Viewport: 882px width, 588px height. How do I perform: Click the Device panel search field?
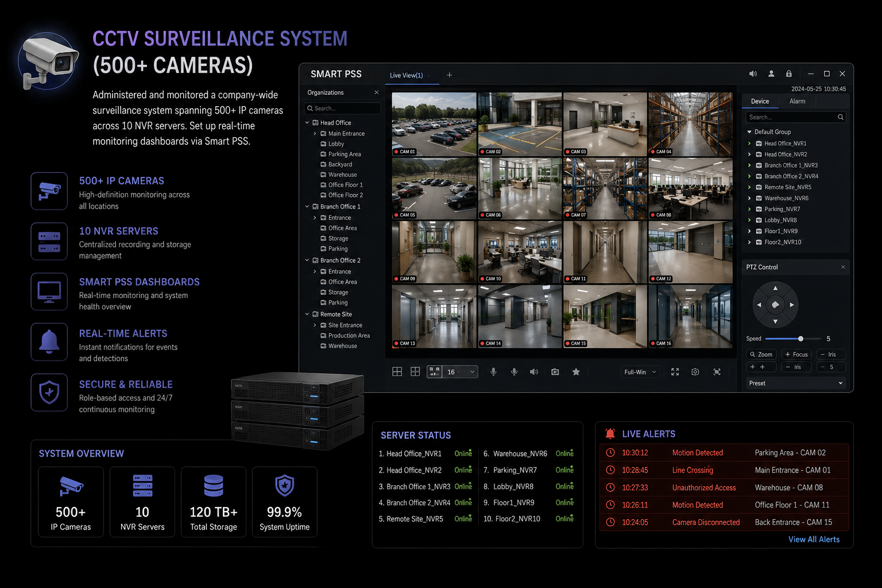(x=796, y=117)
